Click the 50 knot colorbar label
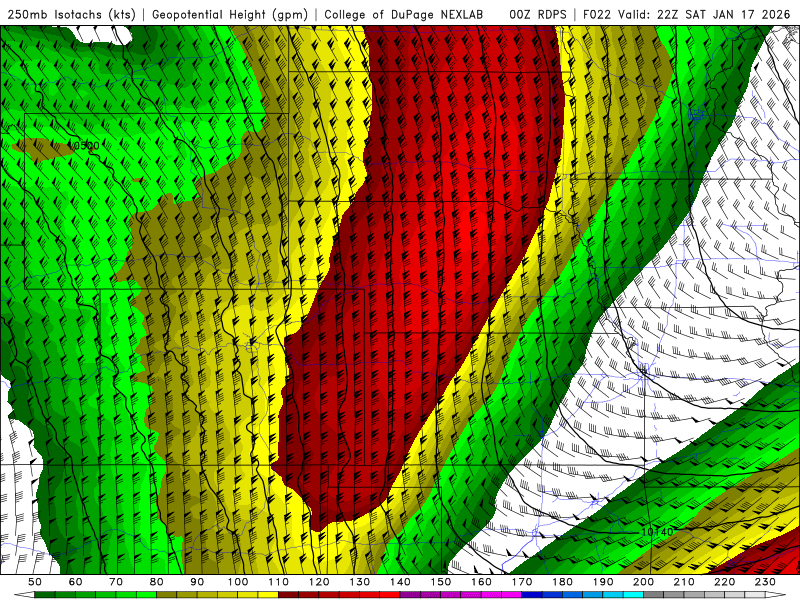 coord(35,582)
